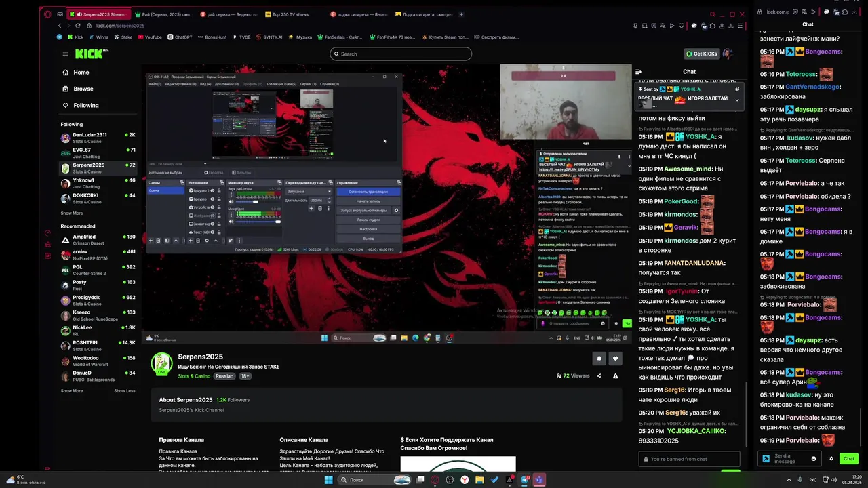Hide the pinned message in chat
Viewport: 868px width, 488px height.
pyautogui.click(x=737, y=89)
